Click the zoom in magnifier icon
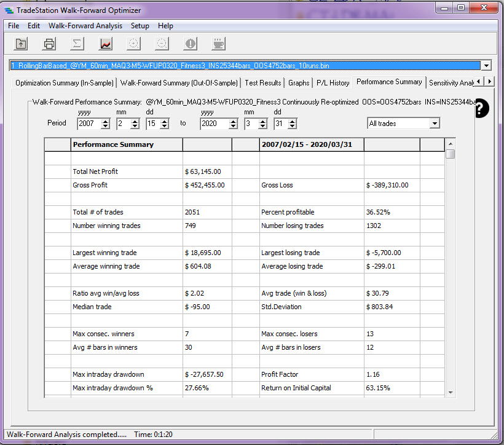Screen dimensions: 504x445 pos(134,44)
